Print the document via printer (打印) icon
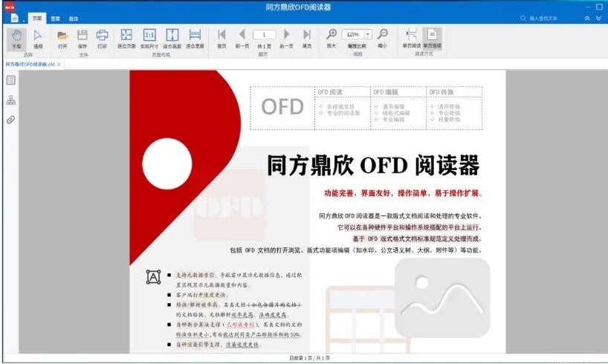The height and width of the screenshot is (364, 608). (x=102, y=39)
